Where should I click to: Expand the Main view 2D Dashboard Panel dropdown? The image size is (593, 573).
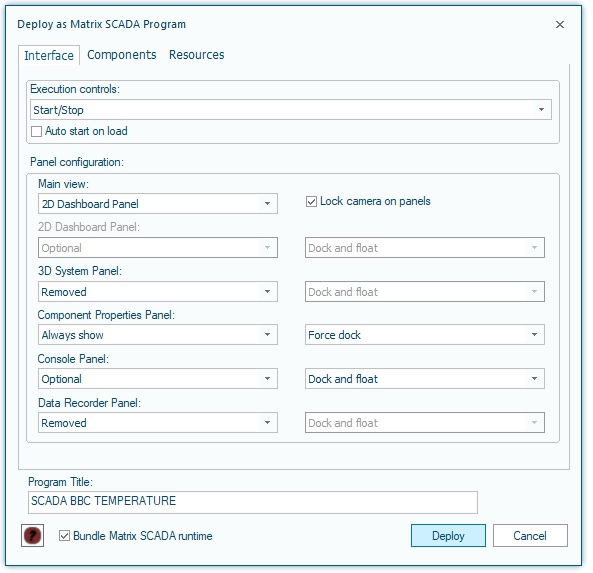point(158,204)
